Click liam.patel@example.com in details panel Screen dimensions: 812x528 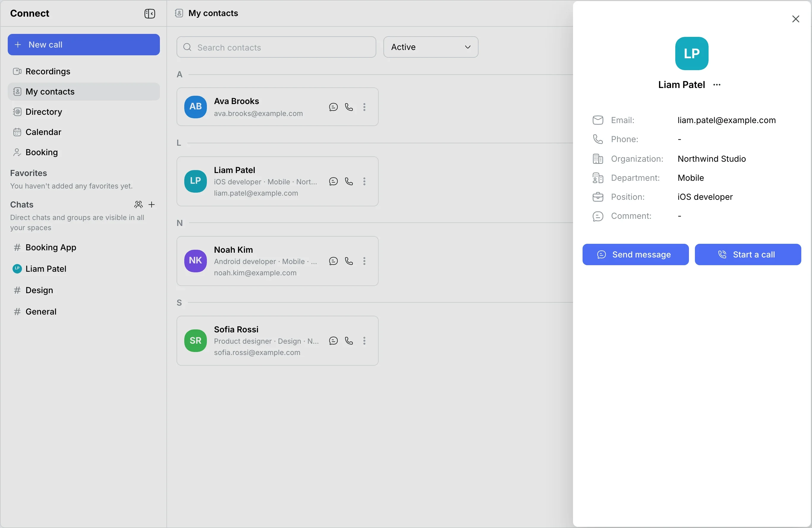coord(726,120)
